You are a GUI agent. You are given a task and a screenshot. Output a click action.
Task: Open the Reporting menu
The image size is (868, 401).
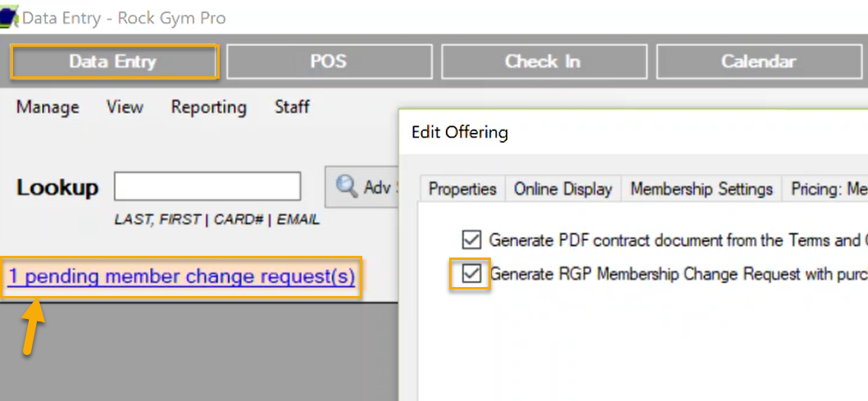[x=209, y=107]
